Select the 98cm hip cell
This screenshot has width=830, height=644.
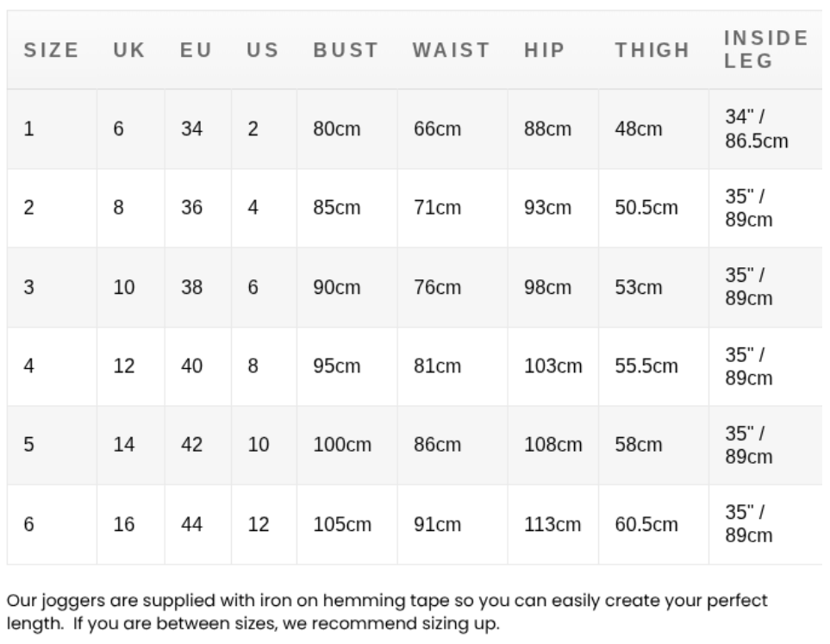point(547,287)
